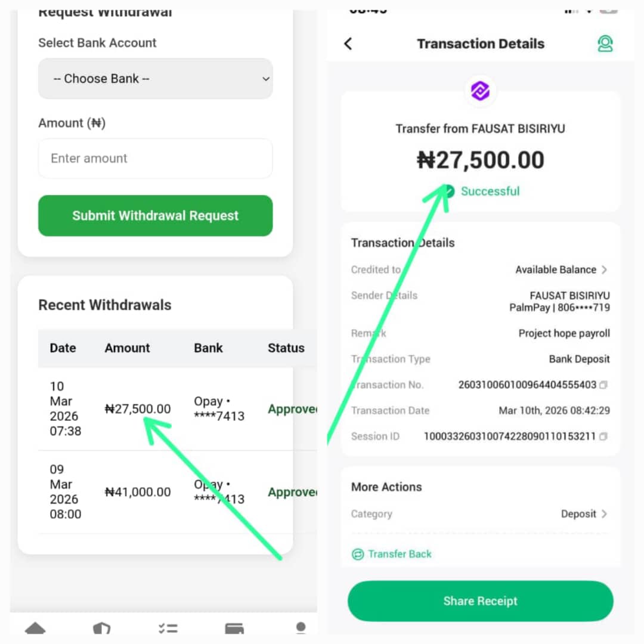Open the shield icon in bottom navigation
This screenshot has height=644, width=644.
pos(101,628)
